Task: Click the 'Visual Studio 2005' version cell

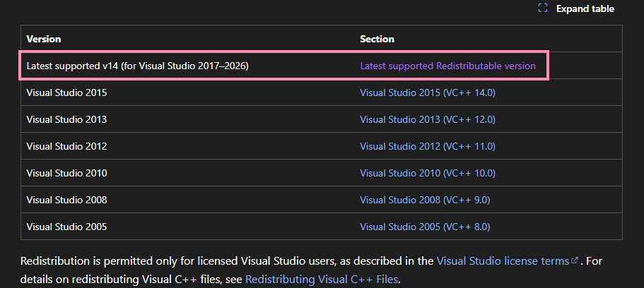Action: pyautogui.click(x=187, y=227)
